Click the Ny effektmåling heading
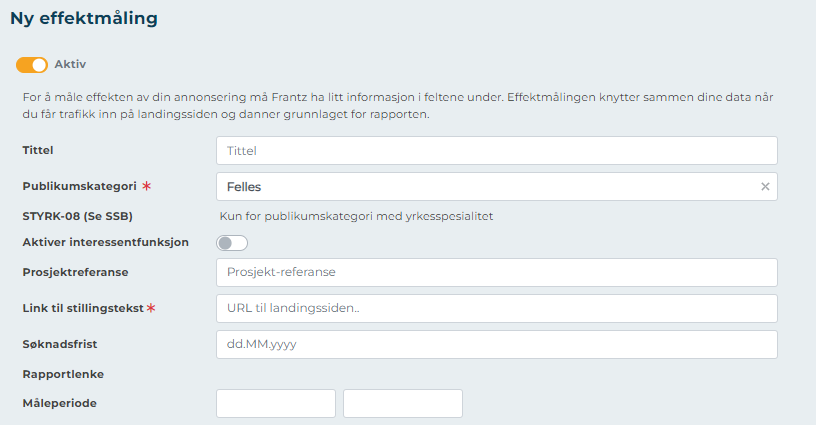The image size is (816, 425). (83, 18)
